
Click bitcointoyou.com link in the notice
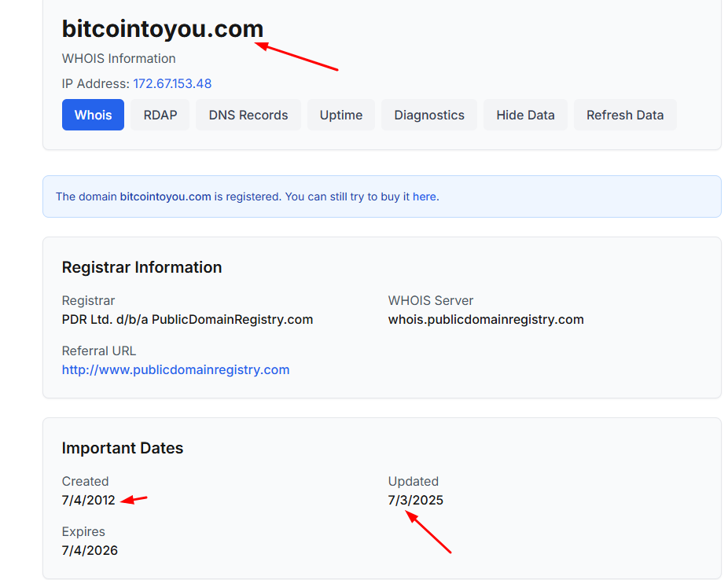pyautogui.click(x=165, y=196)
